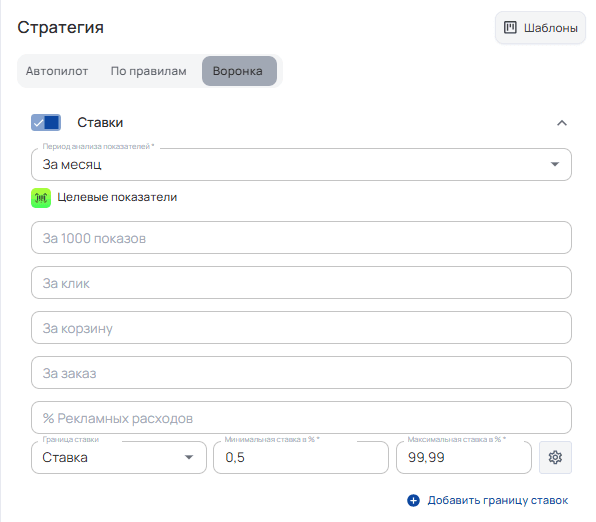The width and height of the screenshot is (596, 522).
Task: Open the Граница ставки dropdown
Action: [119, 457]
